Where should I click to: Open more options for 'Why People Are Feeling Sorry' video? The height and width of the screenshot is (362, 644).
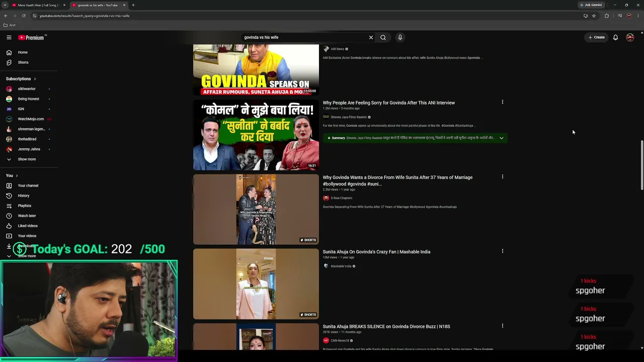(x=502, y=102)
